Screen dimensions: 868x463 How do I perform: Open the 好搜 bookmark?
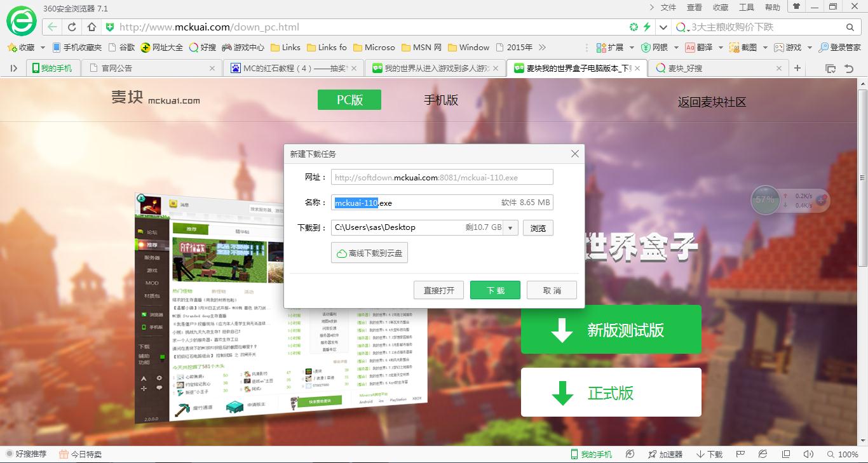coord(203,48)
